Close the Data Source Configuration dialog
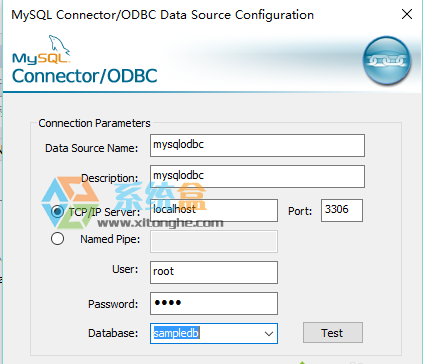Image resolution: width=423 pixels, height=364 pixels. pyautogui.click(x=407, y=14)
